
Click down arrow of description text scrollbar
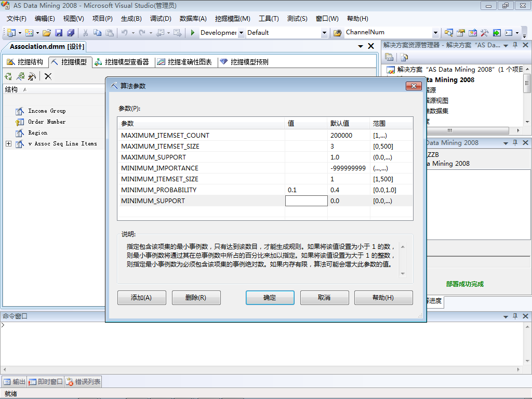tap(403, 274)
